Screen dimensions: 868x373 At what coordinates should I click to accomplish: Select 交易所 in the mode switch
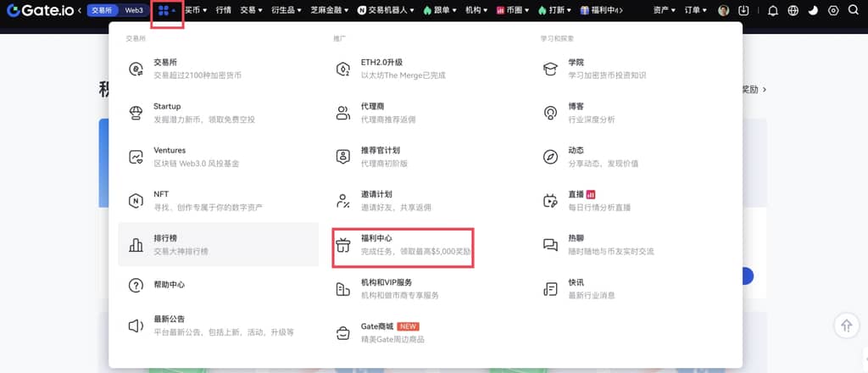coord(101,10)
